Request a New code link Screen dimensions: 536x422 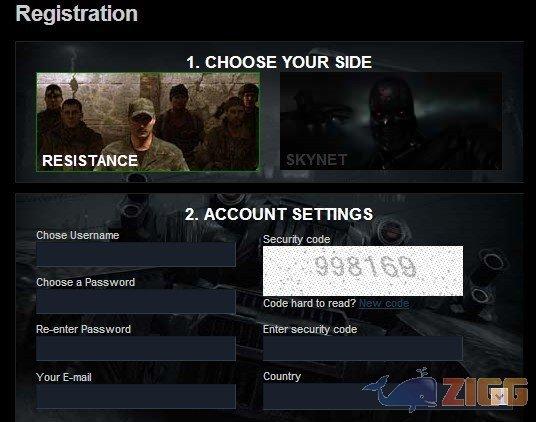coord(384,303)
